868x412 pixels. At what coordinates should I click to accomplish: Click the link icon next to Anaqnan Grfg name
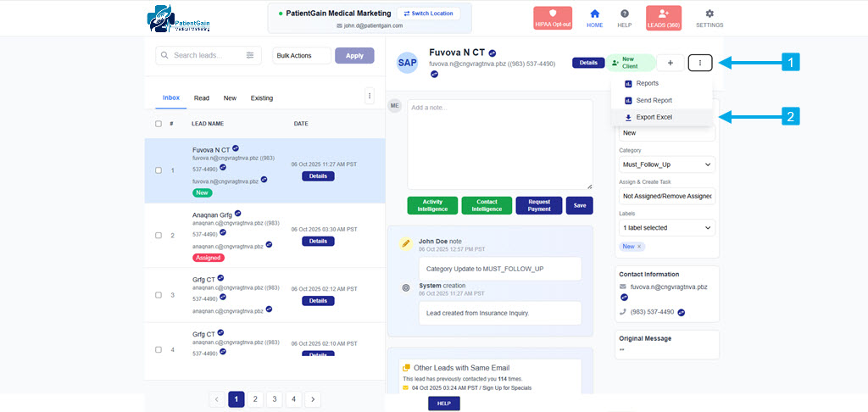237,213
